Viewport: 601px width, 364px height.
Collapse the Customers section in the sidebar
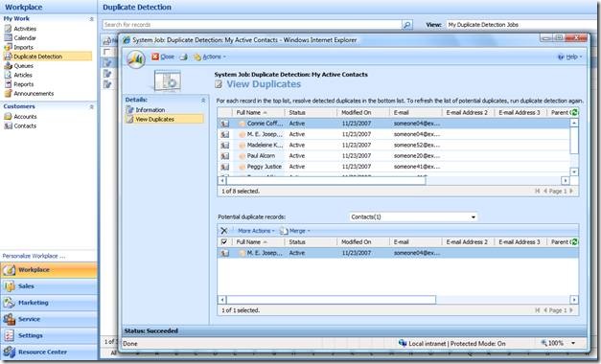[x=92, y=106]
